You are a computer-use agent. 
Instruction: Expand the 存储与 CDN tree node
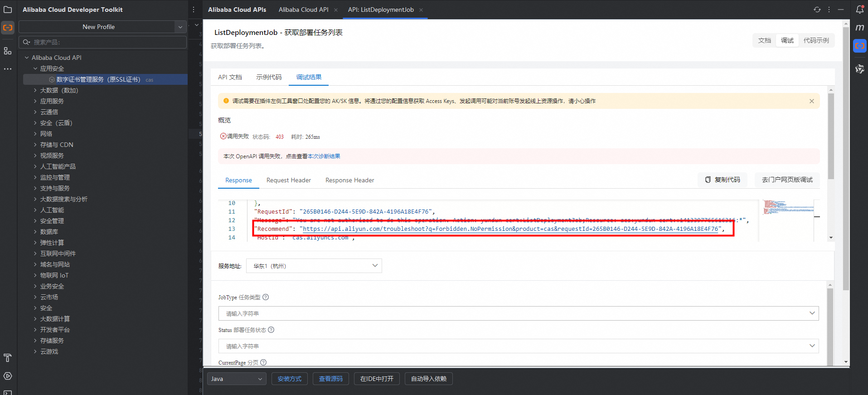pos(35,145)
